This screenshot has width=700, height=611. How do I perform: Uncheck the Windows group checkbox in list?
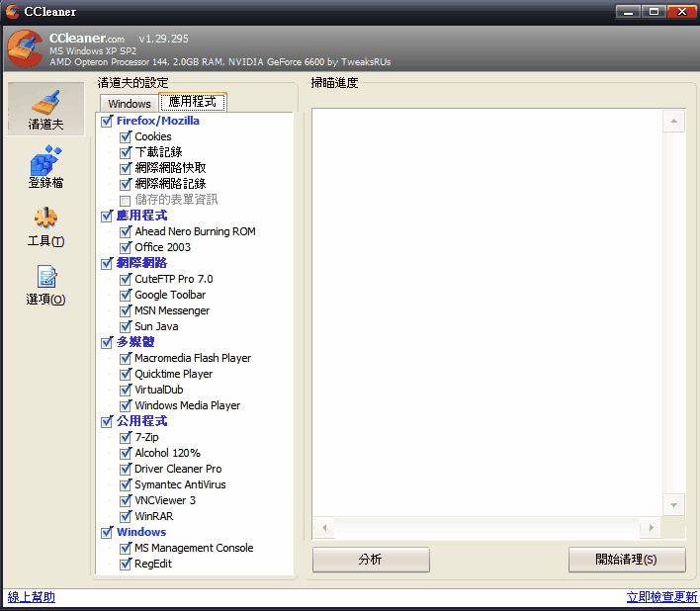pos(107,533)
